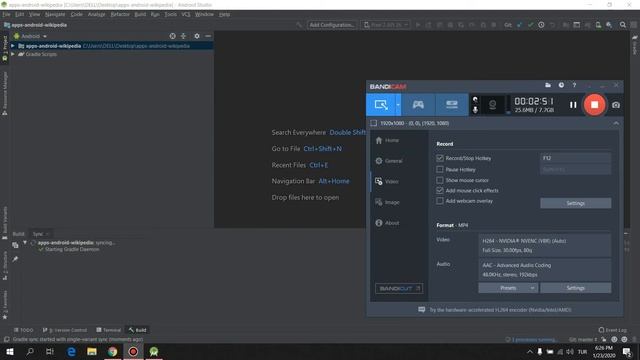The width and height of the screenshot is (640, 360).
Task: Select Bandicam screen recording mode
Action: [381, 104]
